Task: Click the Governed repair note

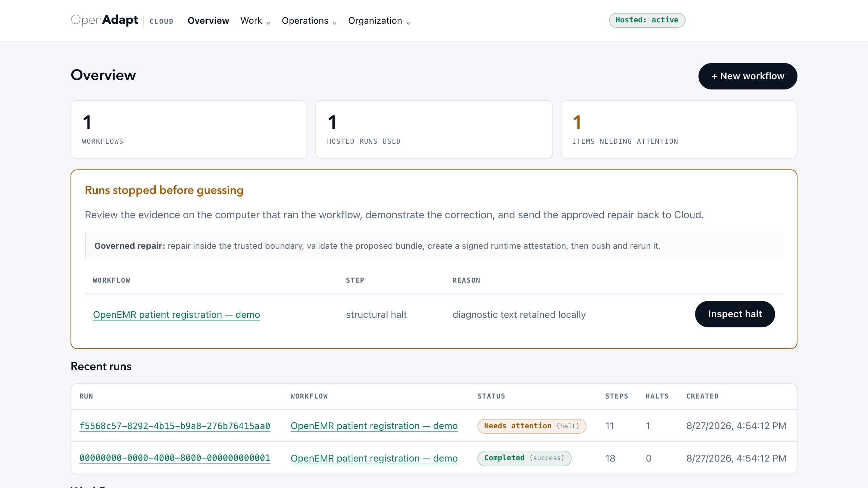Action: [x=434, y=246]
